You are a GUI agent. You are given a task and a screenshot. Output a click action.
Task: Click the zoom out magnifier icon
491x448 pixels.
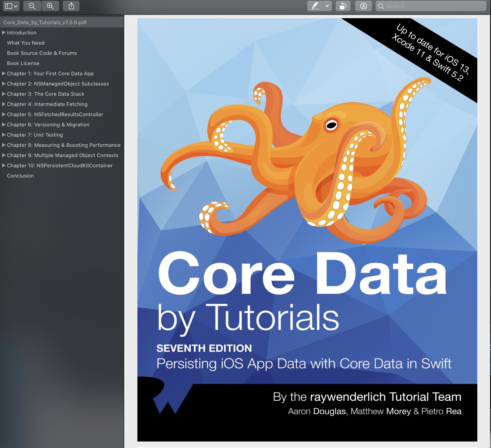(32, 6)
